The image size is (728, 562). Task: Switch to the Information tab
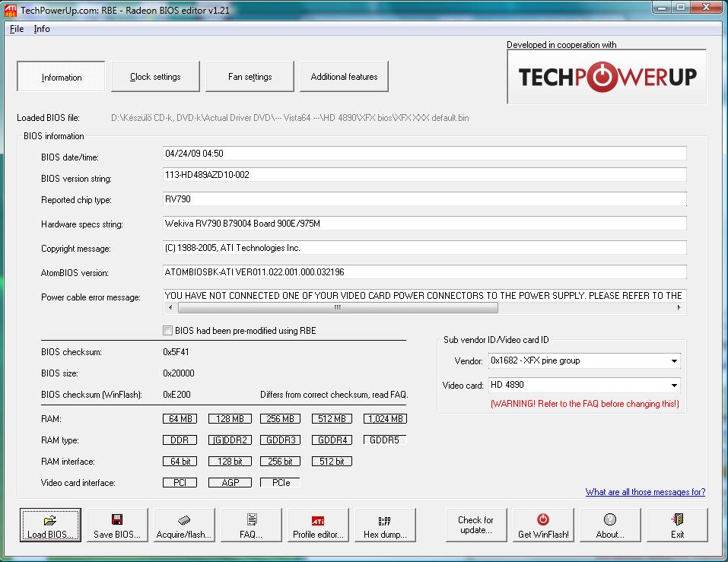tap(62, 77)
